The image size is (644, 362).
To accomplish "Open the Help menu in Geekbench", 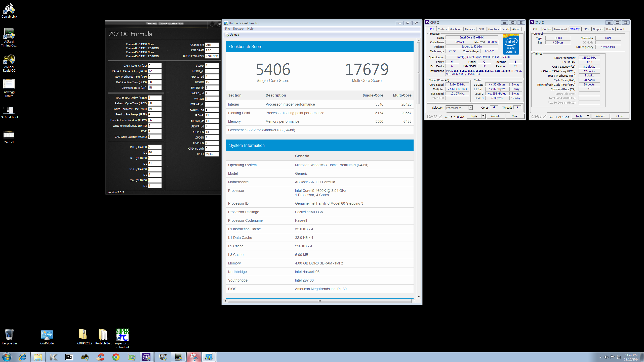I will click(x=250, y=29).
